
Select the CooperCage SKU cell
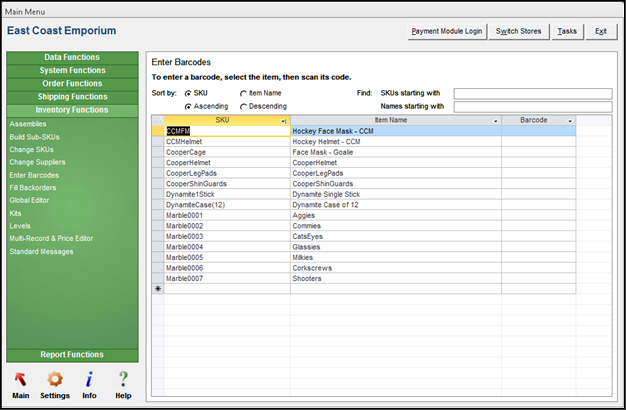[227, 152]
